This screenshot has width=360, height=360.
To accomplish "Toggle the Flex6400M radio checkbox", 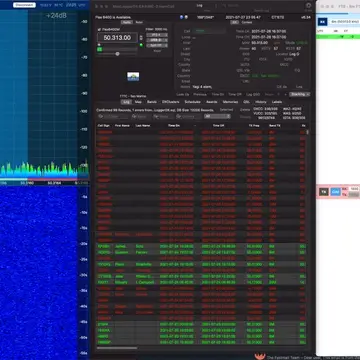I will 99,29.
